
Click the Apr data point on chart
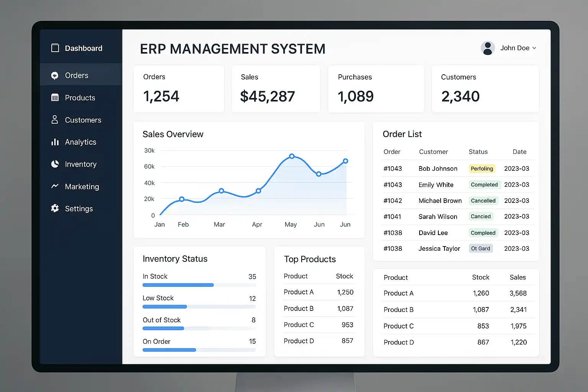(258, 191)
